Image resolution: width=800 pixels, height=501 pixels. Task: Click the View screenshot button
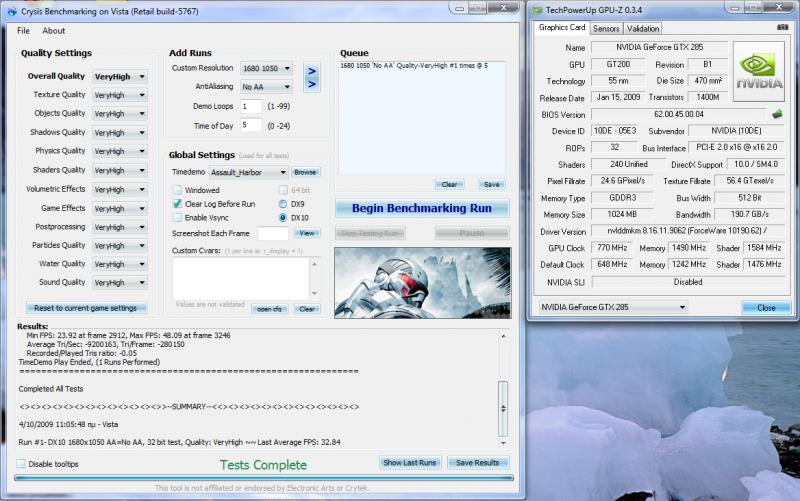coord(307,233)
